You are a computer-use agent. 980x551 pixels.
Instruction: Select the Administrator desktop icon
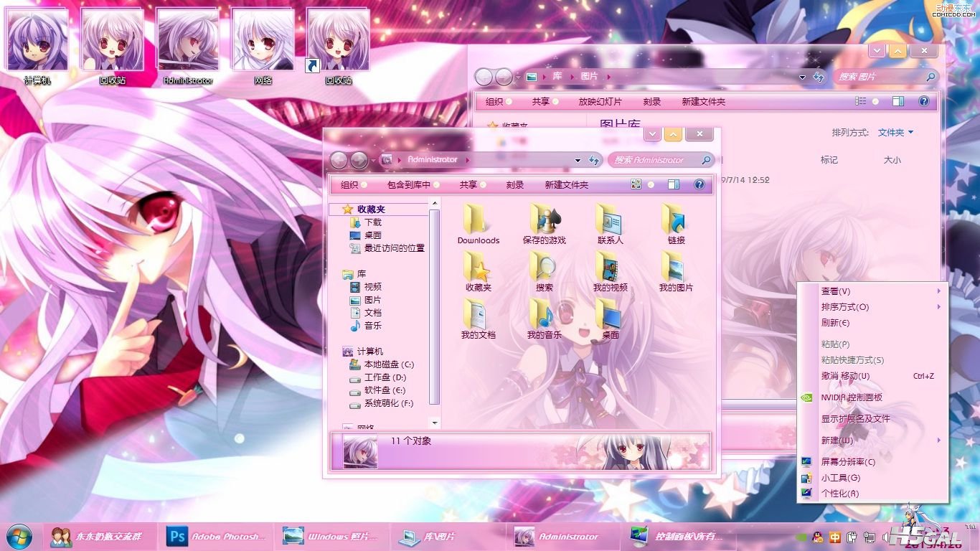(x=188, y=47)
